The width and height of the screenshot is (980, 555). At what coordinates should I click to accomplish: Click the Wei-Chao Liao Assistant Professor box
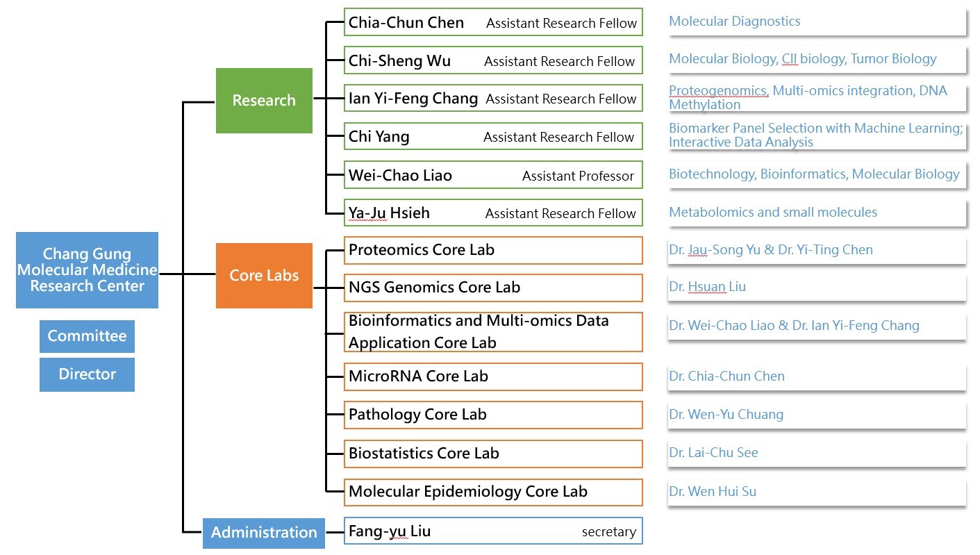click(x=492, y=175)
